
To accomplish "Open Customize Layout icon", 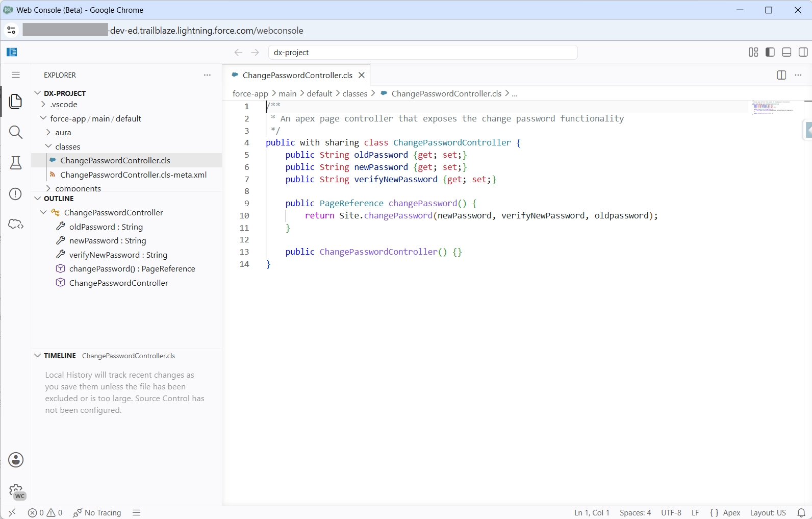I will 753,52.
